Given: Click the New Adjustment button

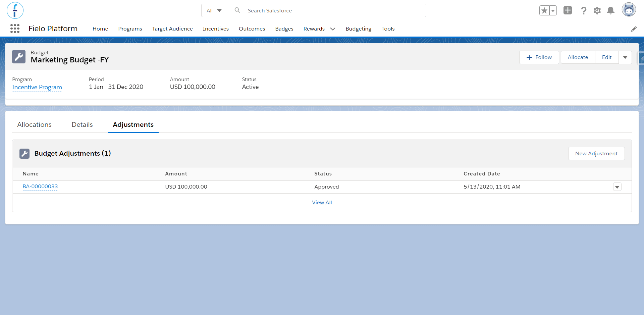Looking at the screenshot, I should pos(596,153).
